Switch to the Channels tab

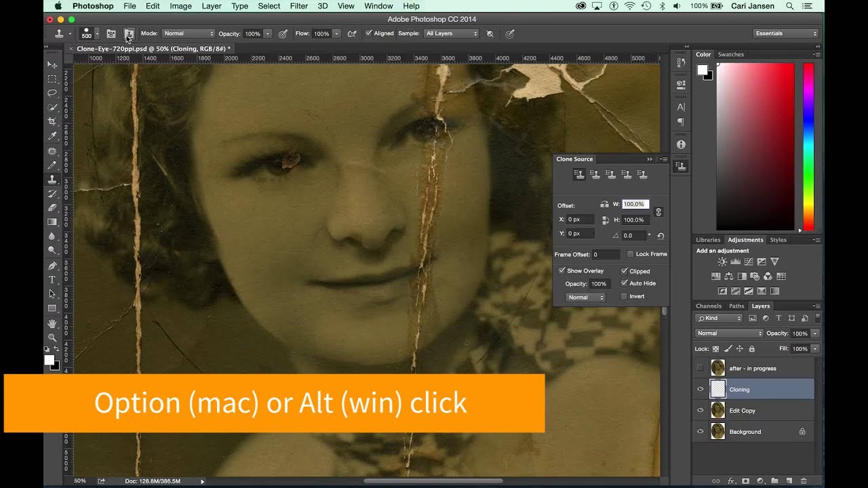pos(709,306)
